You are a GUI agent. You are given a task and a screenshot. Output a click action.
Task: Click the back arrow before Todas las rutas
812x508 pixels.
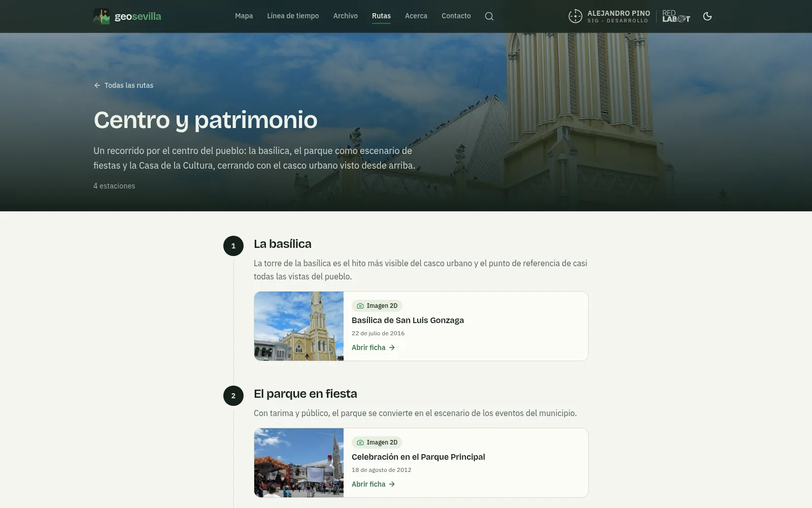[97, 85]
